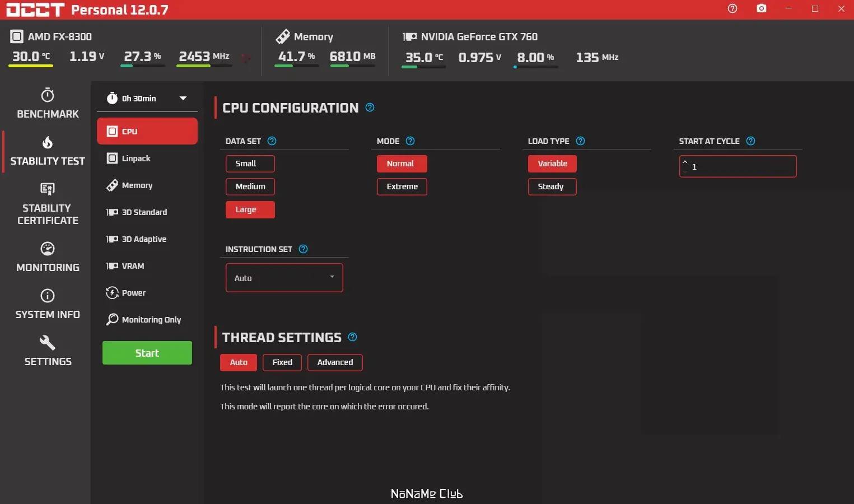Open the Data Set help icon
This screenshot has width=854, height=504.
coord(272,141)
